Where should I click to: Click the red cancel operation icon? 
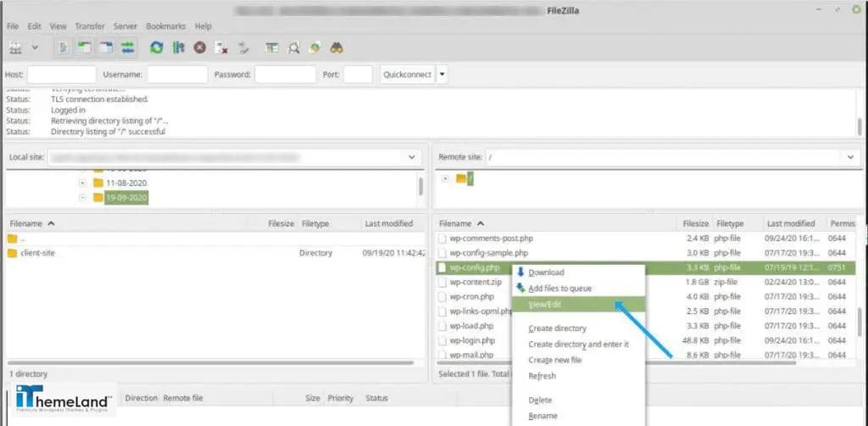(200, 48)
